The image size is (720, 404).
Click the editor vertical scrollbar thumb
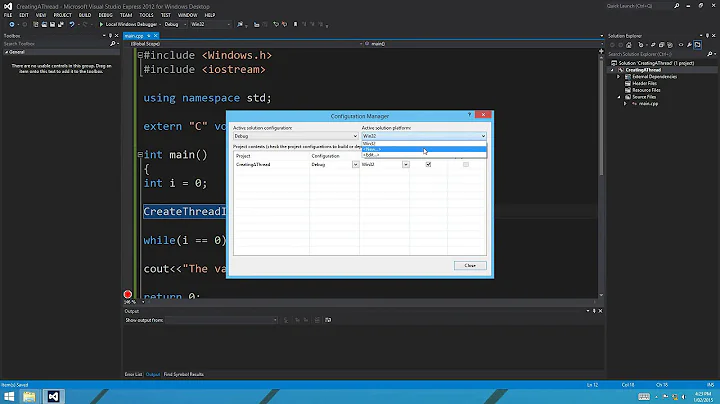pyautogui.click(x=601, y=116)
